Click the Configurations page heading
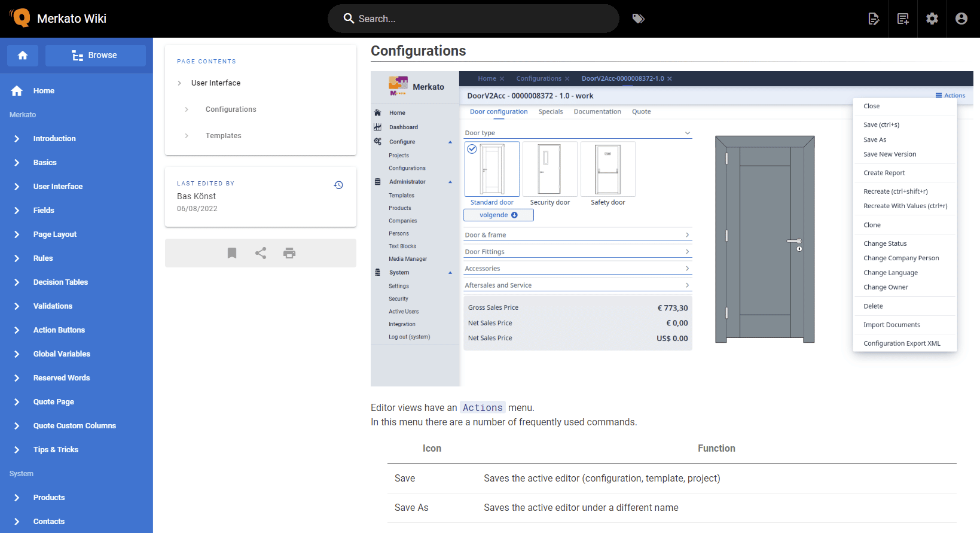This screenshot has width=980, height=533. 419,51
